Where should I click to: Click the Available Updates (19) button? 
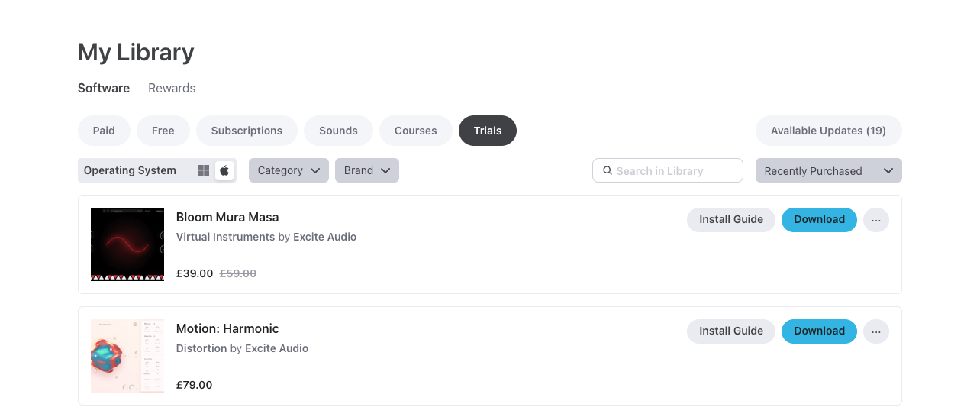pos(828,131)
